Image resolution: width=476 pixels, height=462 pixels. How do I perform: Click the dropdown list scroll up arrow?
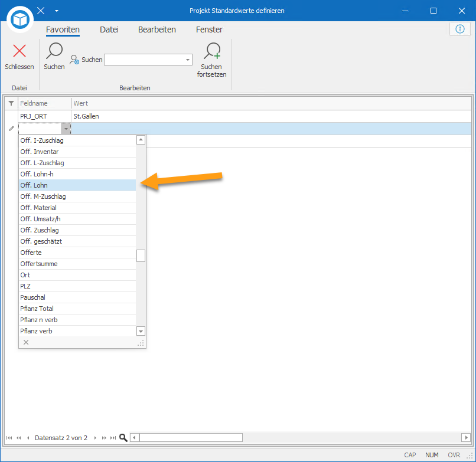(141, 140)
